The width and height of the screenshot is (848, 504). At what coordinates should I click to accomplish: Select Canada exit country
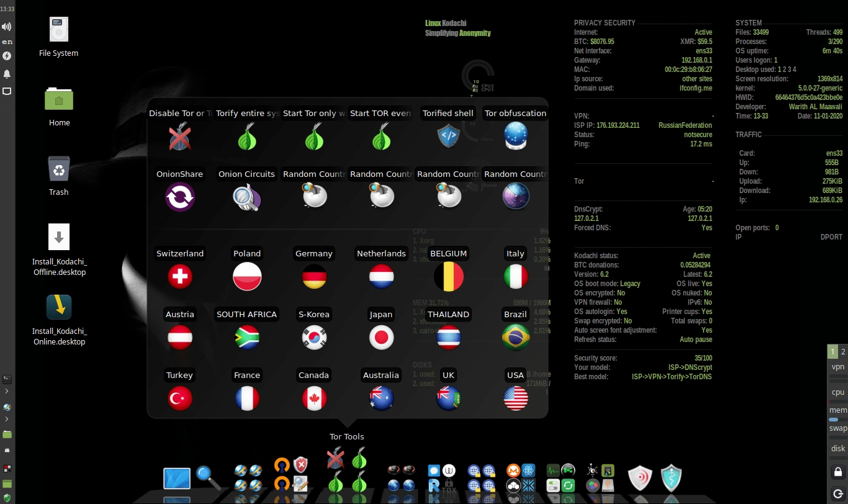(x=314, y=398)
